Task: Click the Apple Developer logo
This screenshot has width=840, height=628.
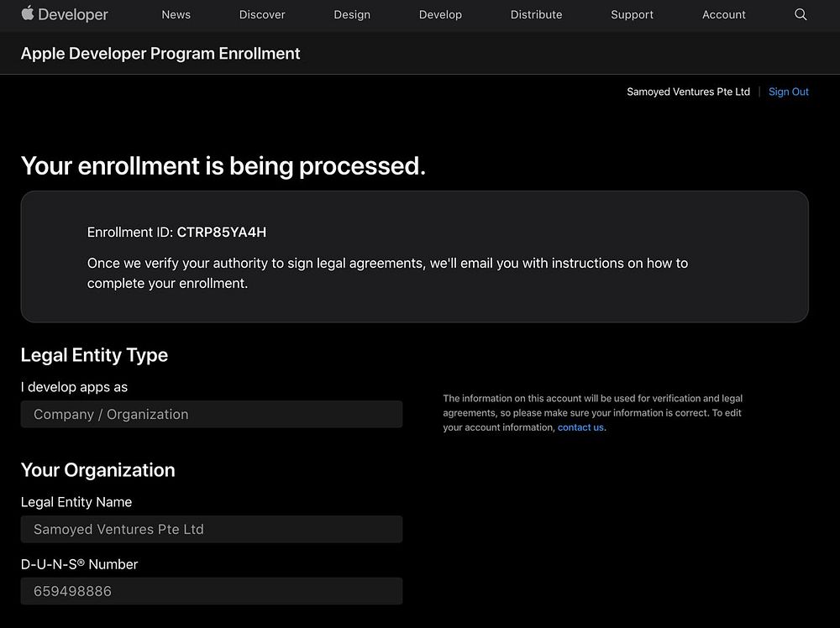Action: click(x=65, y=14)
